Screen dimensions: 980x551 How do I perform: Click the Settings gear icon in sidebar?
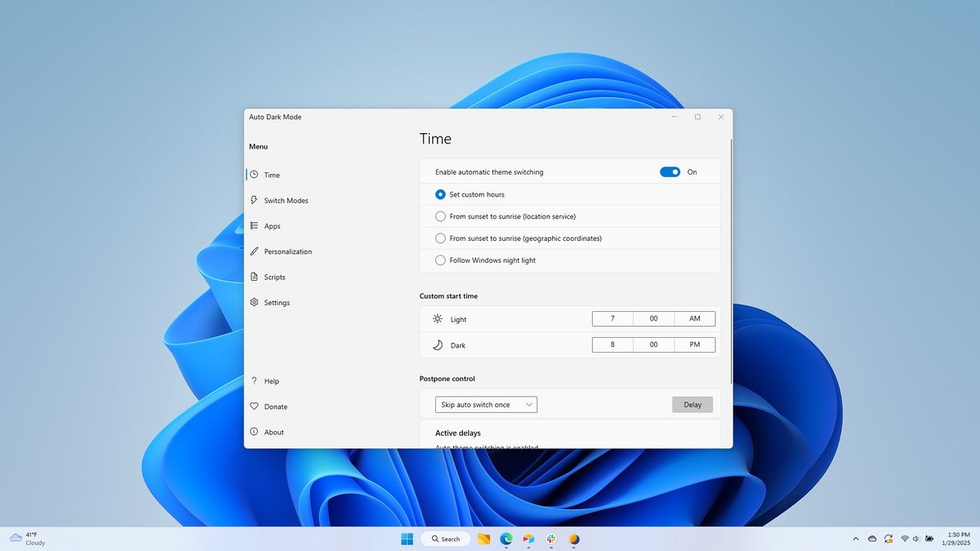coord(254,302)
